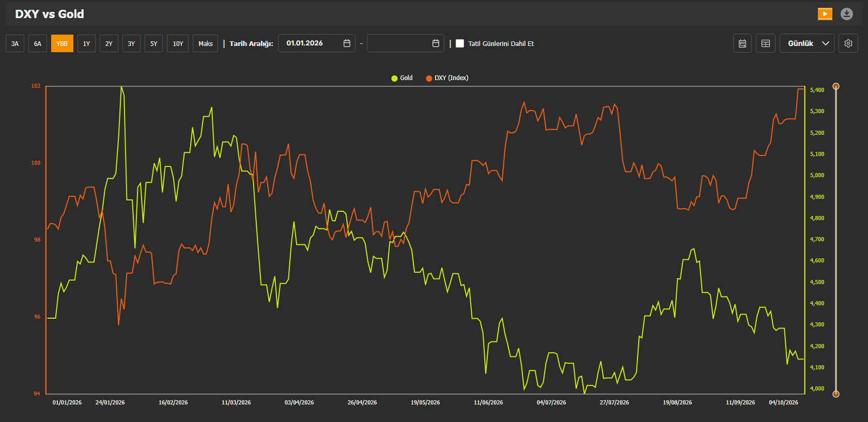Click the 94 left axis label
Screen dimensions: 868x422
tap(37, 394)
